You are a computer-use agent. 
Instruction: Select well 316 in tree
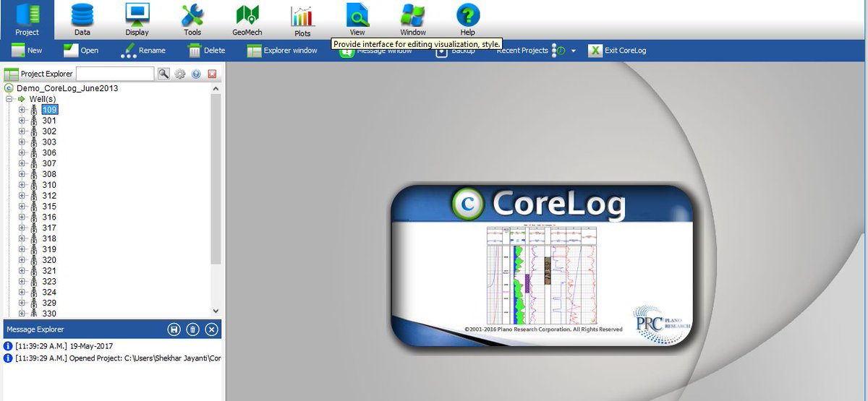[x=49, y=217]
